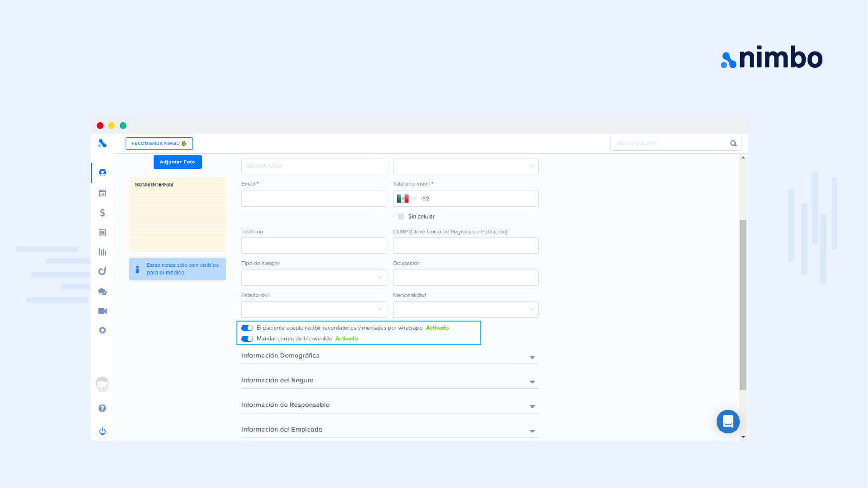
Task: Open the bar chart reports icon
Action: point(103,252)
